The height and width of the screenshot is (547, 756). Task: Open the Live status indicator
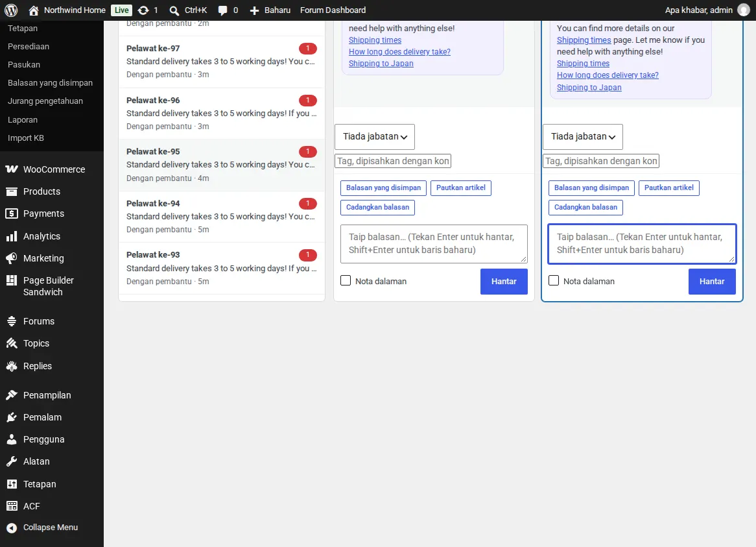click(121, 10)
